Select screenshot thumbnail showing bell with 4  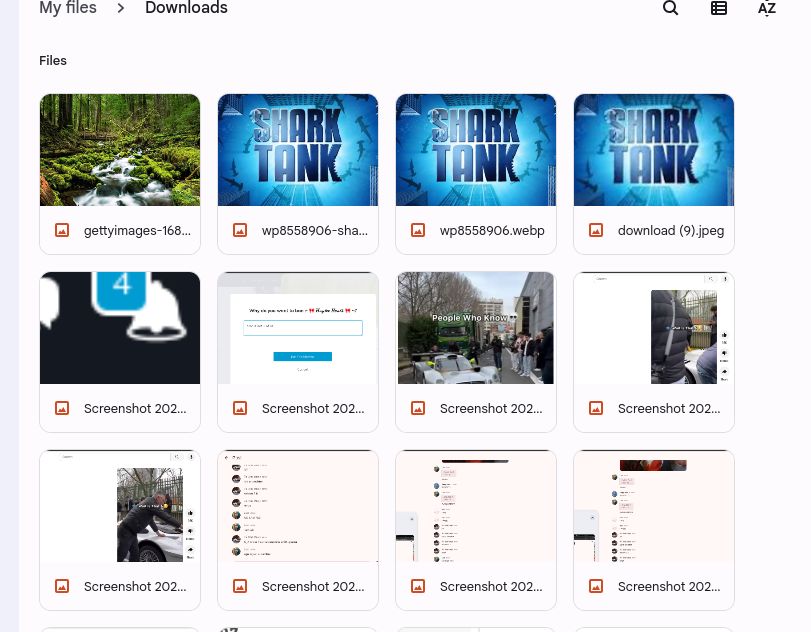tap(120, 328)
